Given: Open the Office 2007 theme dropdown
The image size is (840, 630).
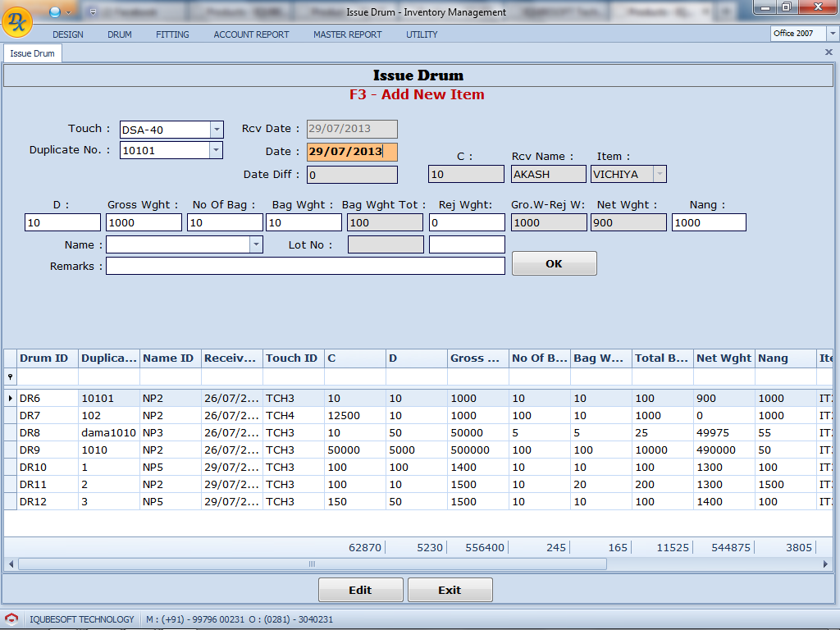Looking at the screenshot, I should pos(832,34).
